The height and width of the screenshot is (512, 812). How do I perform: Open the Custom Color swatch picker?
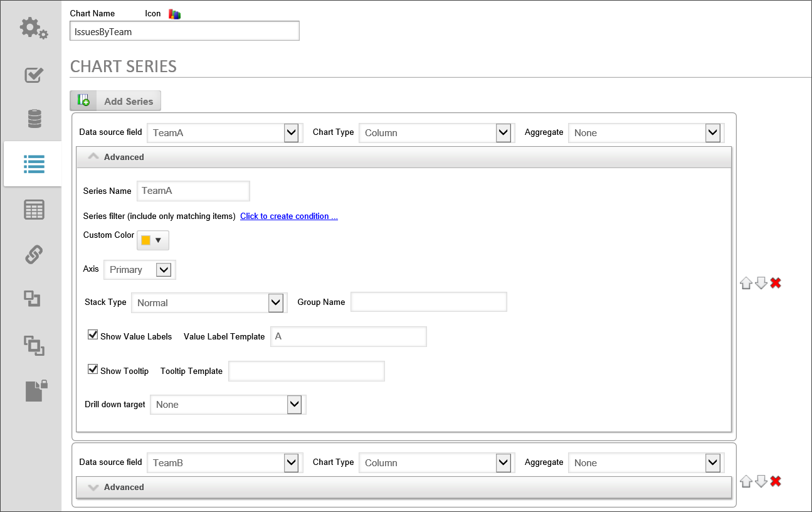tap(152, 240)
